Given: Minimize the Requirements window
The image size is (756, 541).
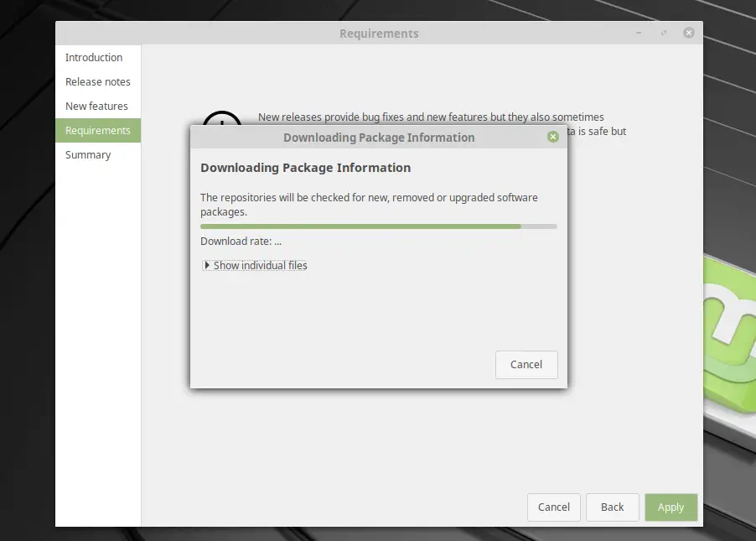Looking at the screenshot, I should click(x=639, y=33).
